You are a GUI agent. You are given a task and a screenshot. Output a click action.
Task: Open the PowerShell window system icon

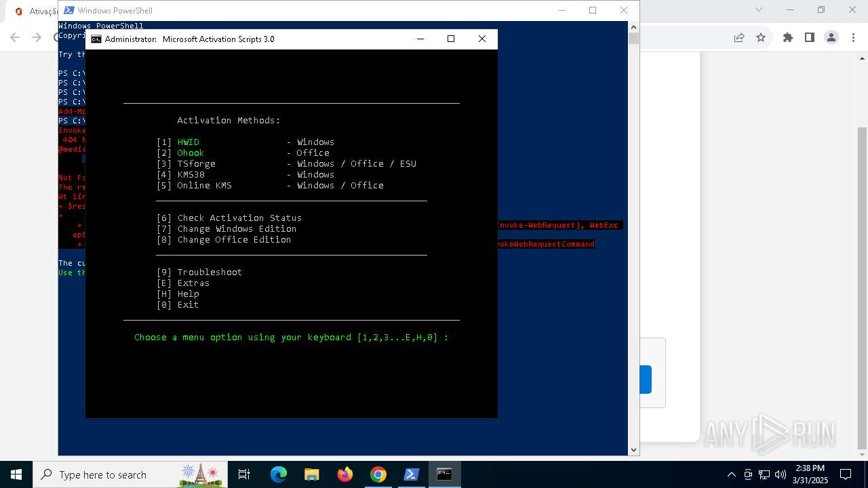(x=69, y=10)
